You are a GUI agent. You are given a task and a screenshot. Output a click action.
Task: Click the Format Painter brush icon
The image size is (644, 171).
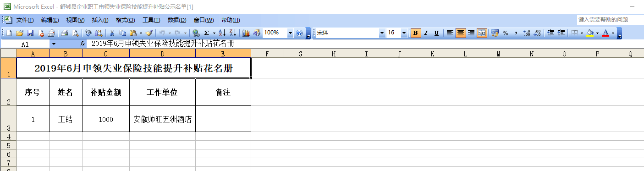click(149, 33)
